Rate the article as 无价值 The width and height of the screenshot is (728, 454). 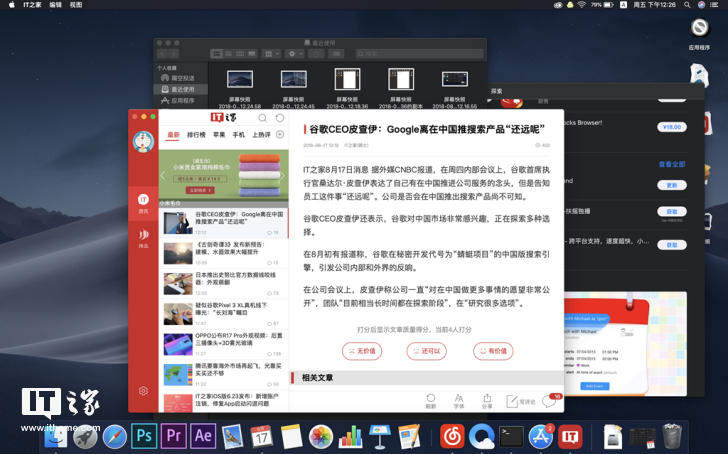click(x=362, y=351)
